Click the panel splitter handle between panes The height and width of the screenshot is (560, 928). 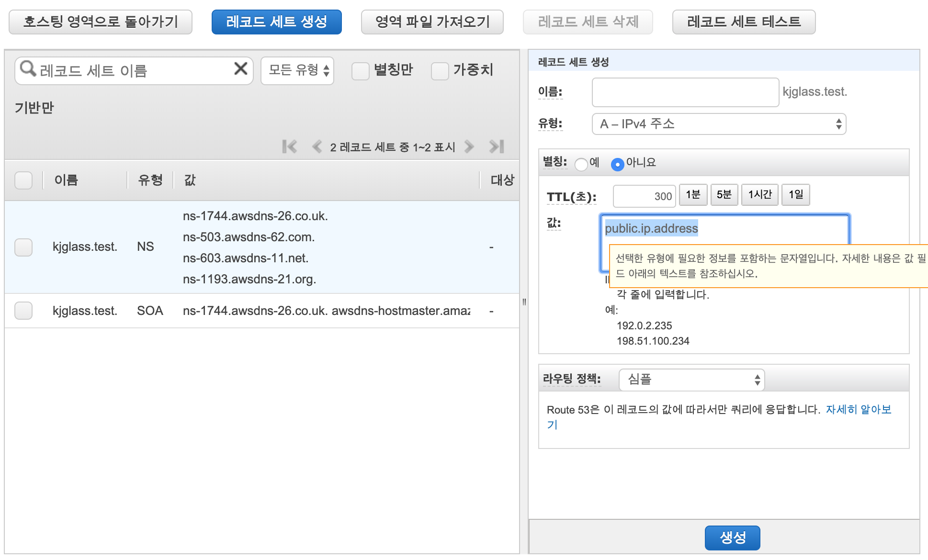coord(524,302)
